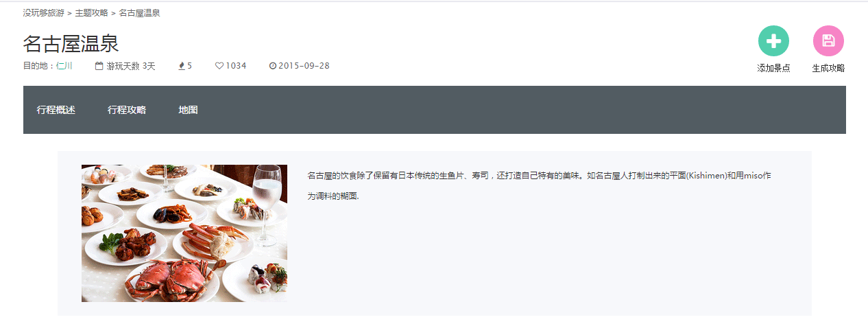The height and width of the screenshot is (324, 868).
Task: Click the heart icon beside 1034
Action: coord(219,66)
